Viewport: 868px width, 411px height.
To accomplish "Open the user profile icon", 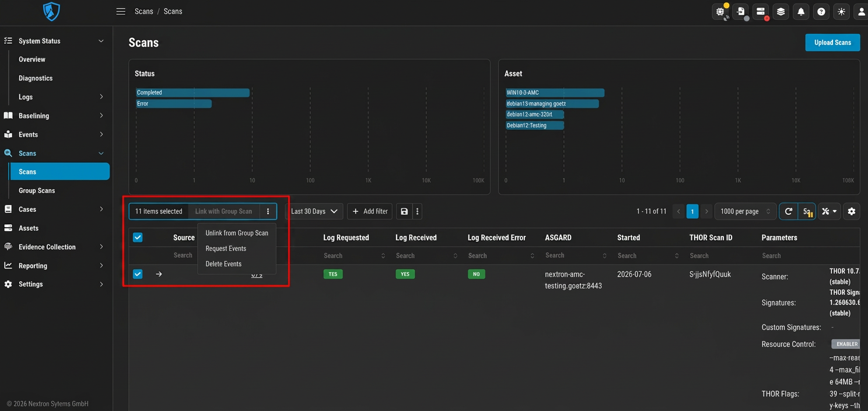I will click(x=861, y=11).
